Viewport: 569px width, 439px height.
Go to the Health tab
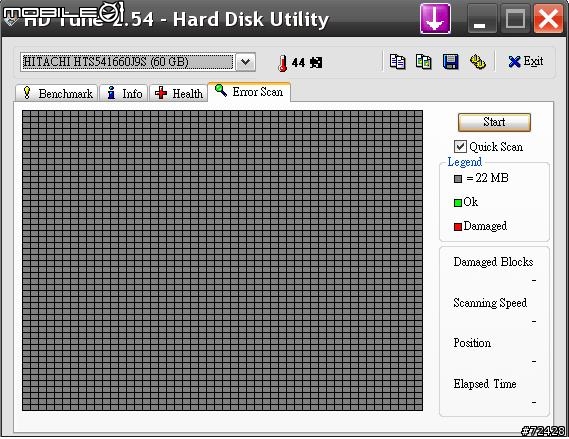pos(179,93)
